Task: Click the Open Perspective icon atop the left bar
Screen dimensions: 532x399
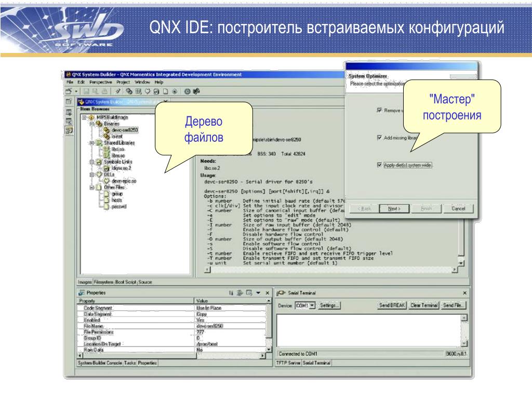Action: (x=69, y=101)
